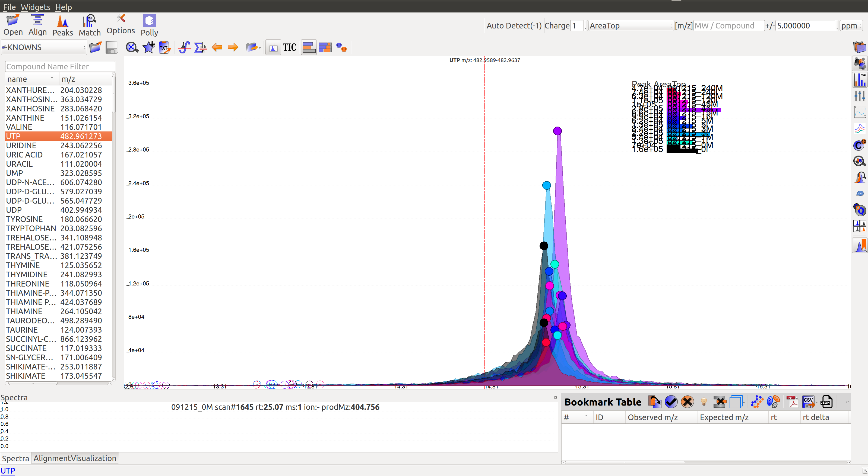Expand the KNOWNS database dropdown
Viewport: 868px width, 476px height.
(44, 47)
